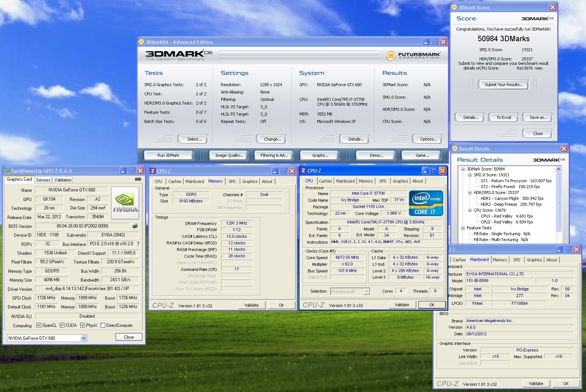
Task: Toggle the CUDA checkbox
Action: [x=62, y=325]
